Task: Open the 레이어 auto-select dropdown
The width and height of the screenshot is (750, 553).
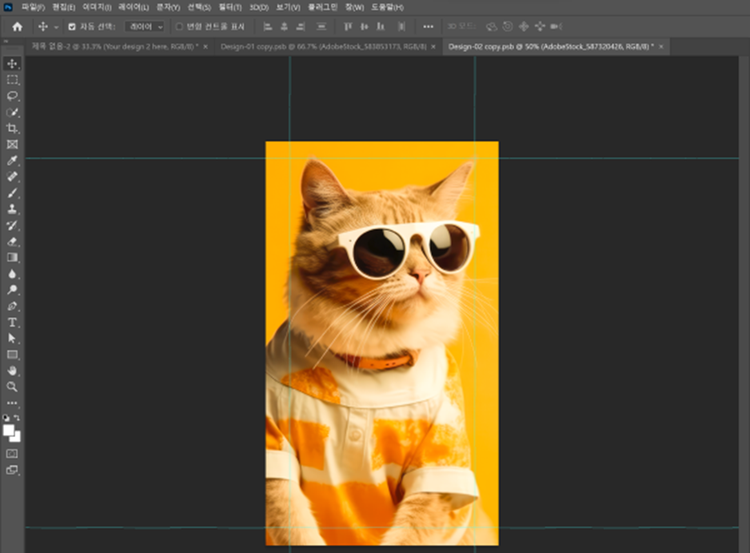Action: [x=146, y=27]
